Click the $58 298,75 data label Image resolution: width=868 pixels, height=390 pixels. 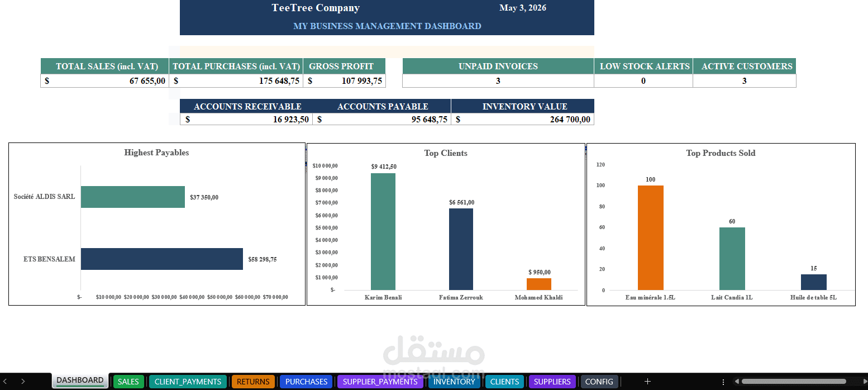tap(262, 259)
